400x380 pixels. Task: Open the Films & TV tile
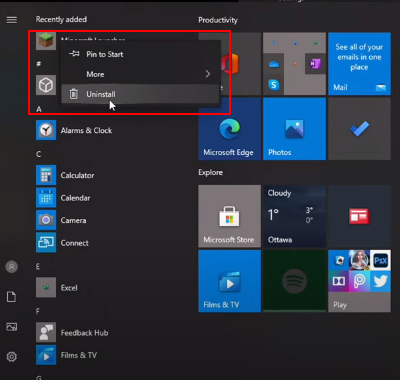coord(230,281)
